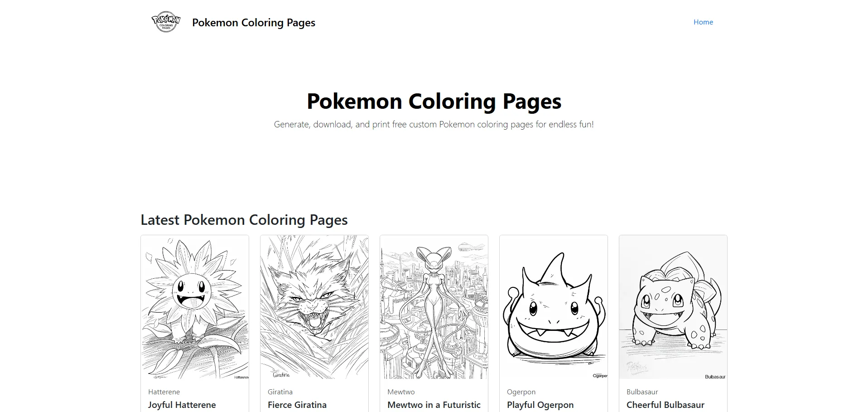Click the site title in the header
The image size is (868, 412).
[253, 23]
